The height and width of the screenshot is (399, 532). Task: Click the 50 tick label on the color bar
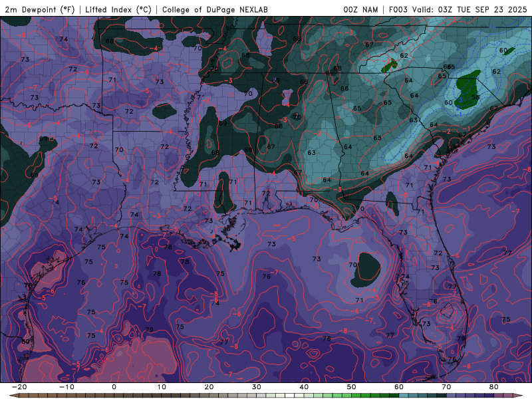click(352, 387)
